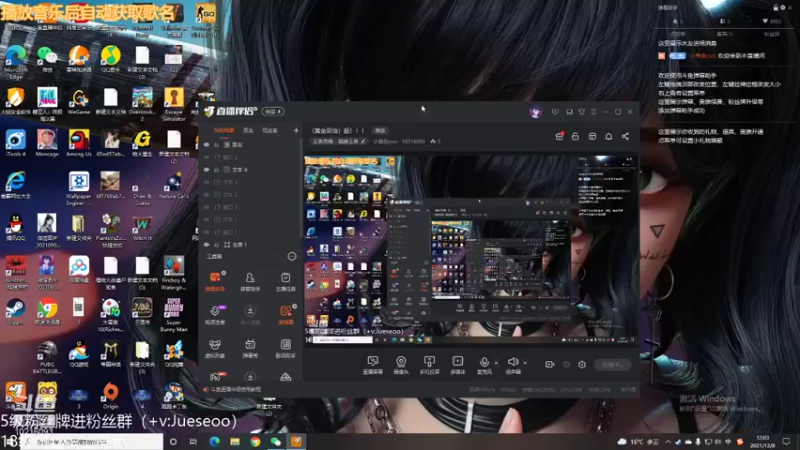This screenshot has width=800, height=450.
Task: Click the taskbar clock
Action: coord(763,441)
